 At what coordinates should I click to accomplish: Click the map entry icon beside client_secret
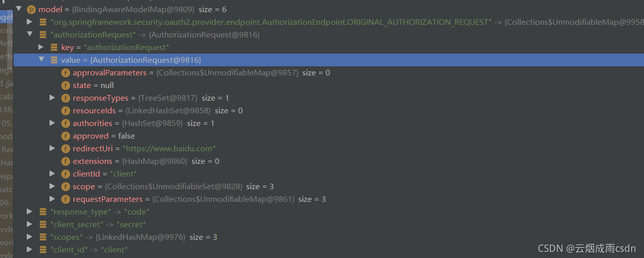(43, 225)
